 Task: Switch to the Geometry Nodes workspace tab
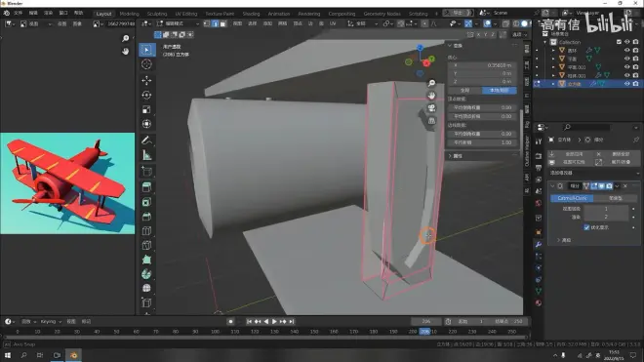pyautogui.click(x=382, y=14)
